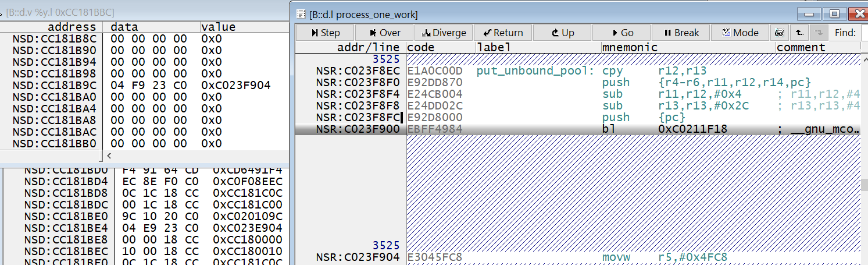Click the branch target 0xC0211F18
This screenshot has width=868, height=265.
[692, 129]
